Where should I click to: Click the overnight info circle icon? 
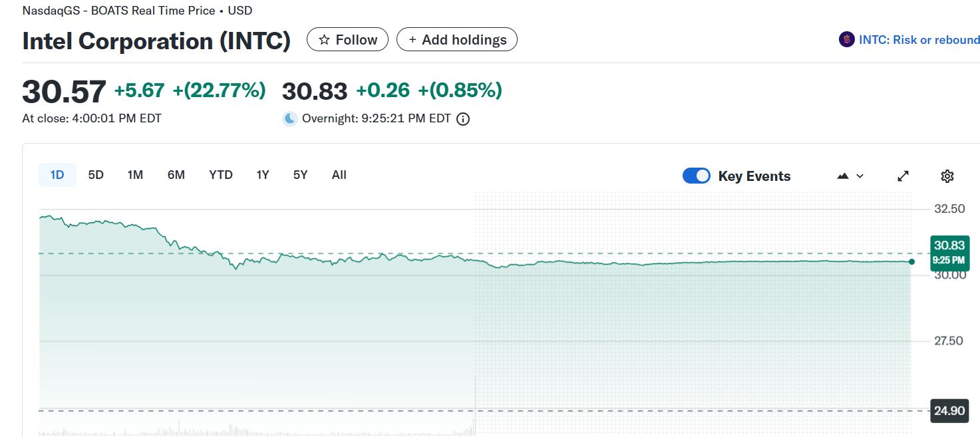tap(464, 119)
